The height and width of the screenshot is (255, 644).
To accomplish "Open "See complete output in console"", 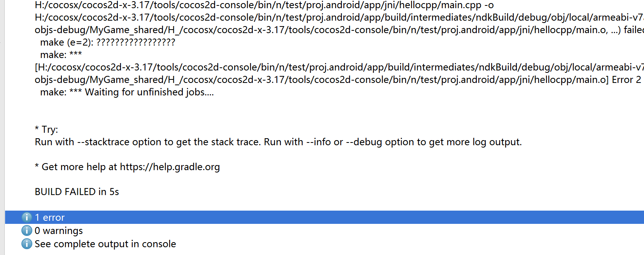I will (x=105, y=244).
